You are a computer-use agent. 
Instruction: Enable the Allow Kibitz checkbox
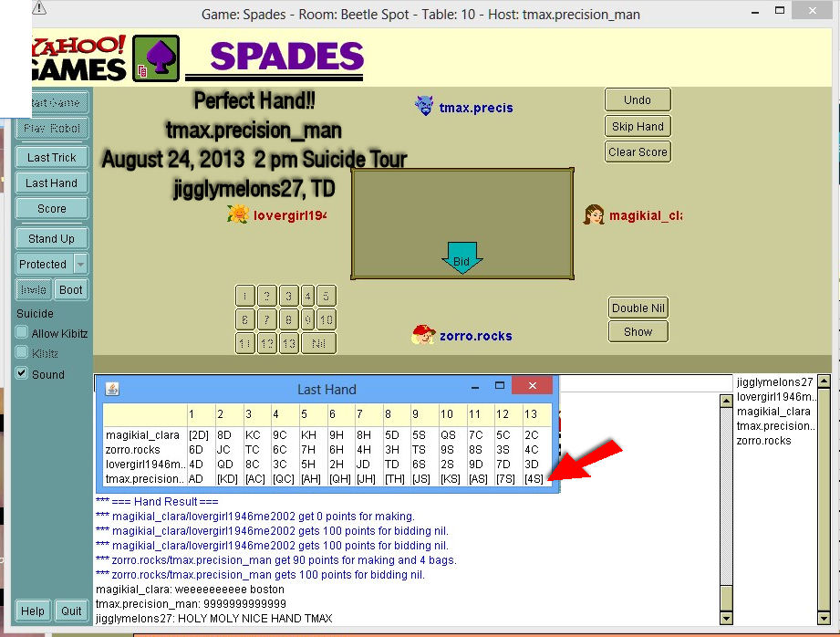pos(24,333)
